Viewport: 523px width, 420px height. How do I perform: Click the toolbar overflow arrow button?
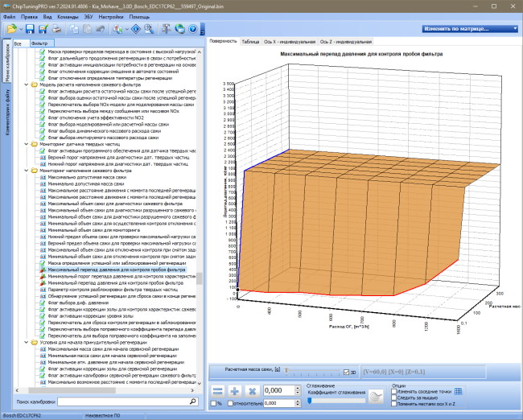(x=203, y=29)
